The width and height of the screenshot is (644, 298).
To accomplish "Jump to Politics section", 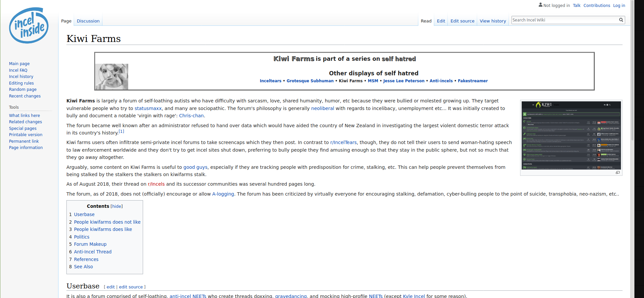I will pos(82,237).
